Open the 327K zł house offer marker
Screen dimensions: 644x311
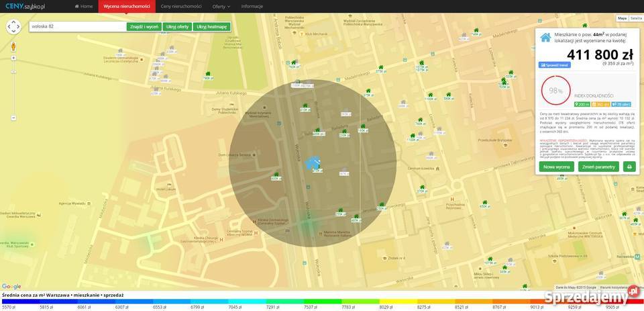(625, 216)
